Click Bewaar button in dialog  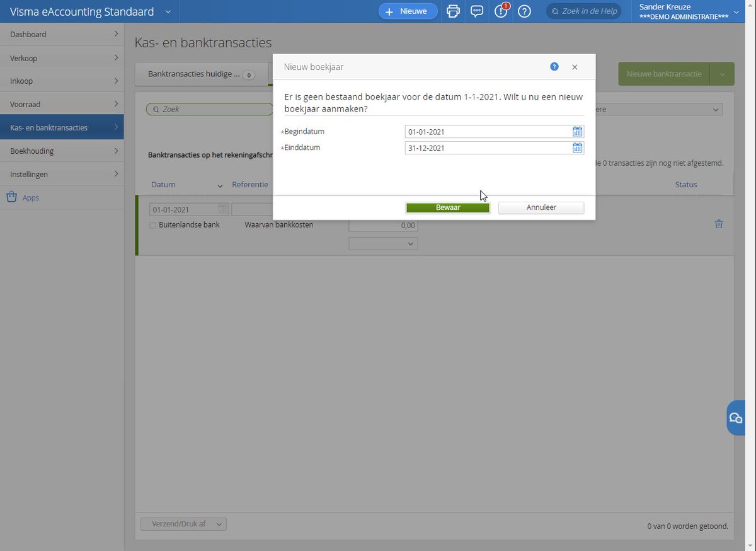pos(448,207)
